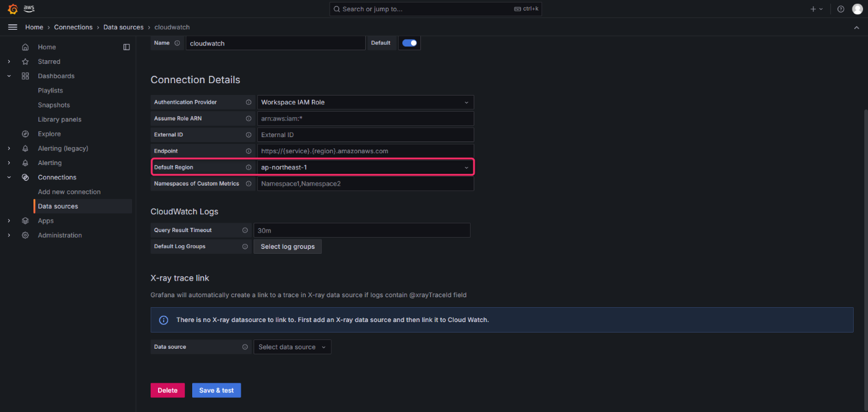Click info icon for Namespaces of Custom Metrics

249,184
